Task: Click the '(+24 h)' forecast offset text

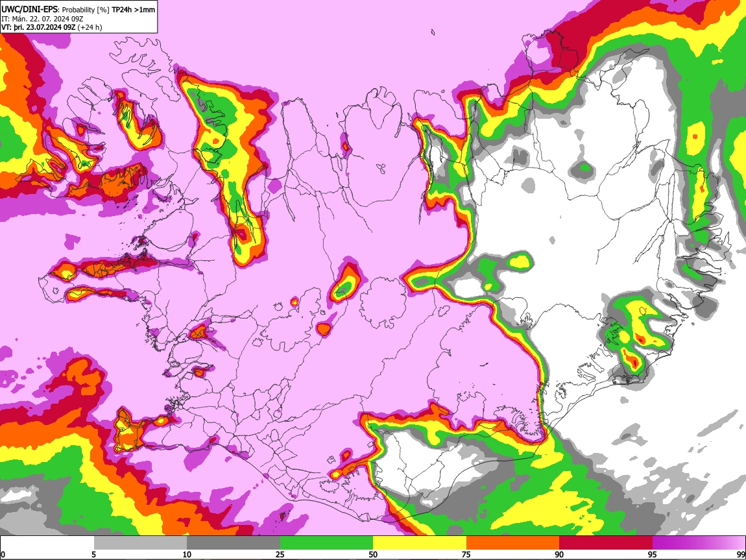Action: click(x=90, y=27)
